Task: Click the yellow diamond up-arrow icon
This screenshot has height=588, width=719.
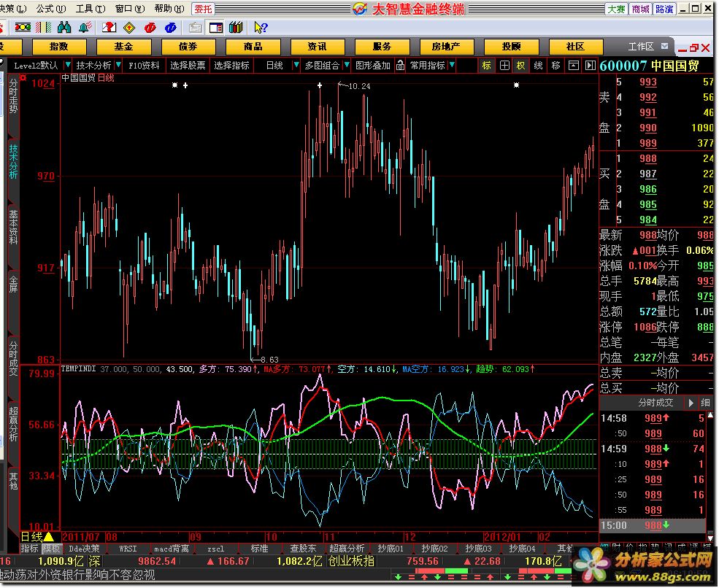Action: tap(130, 28)
